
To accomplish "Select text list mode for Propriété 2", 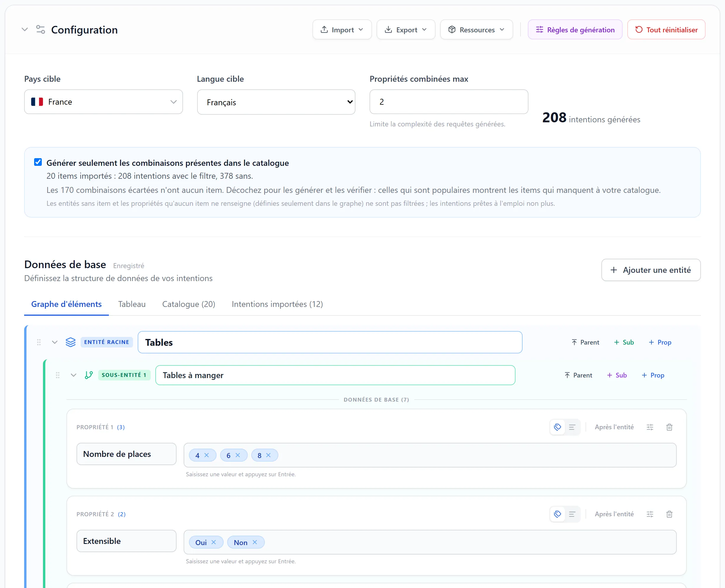I will point(572,514).
